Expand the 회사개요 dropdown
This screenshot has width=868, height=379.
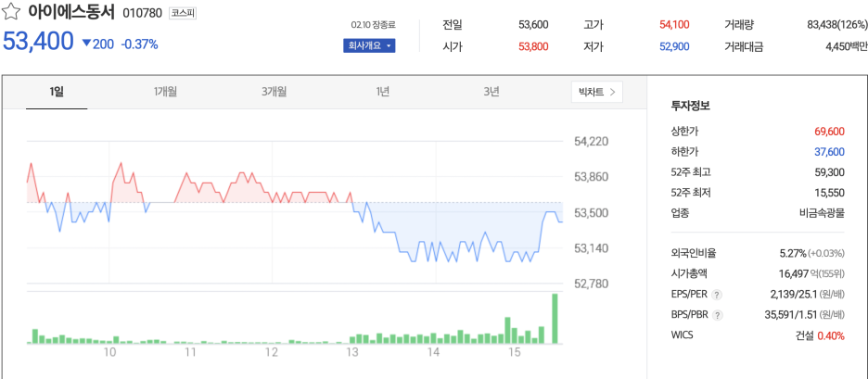coord(369,46)
